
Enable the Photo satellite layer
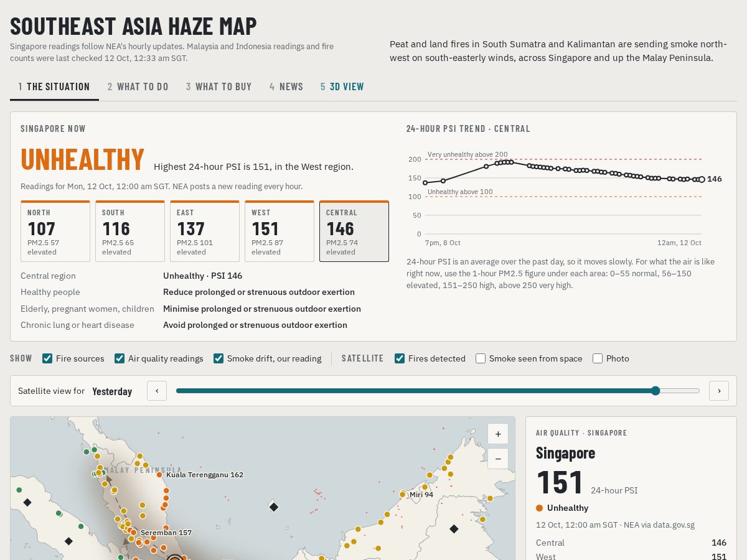point(598,358)
